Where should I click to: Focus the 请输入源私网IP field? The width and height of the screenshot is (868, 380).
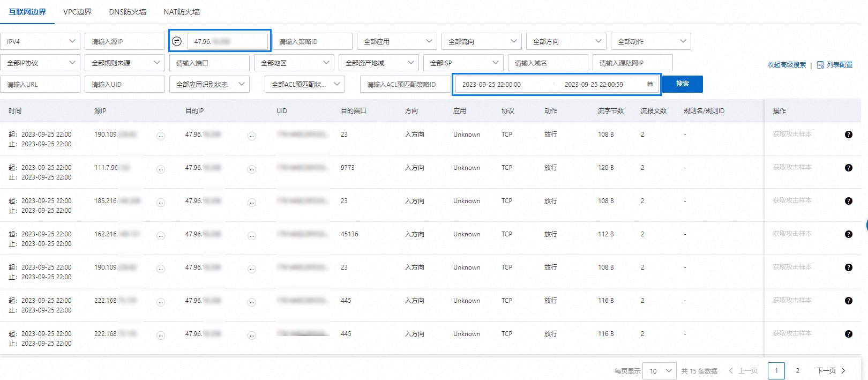point(633,63)
